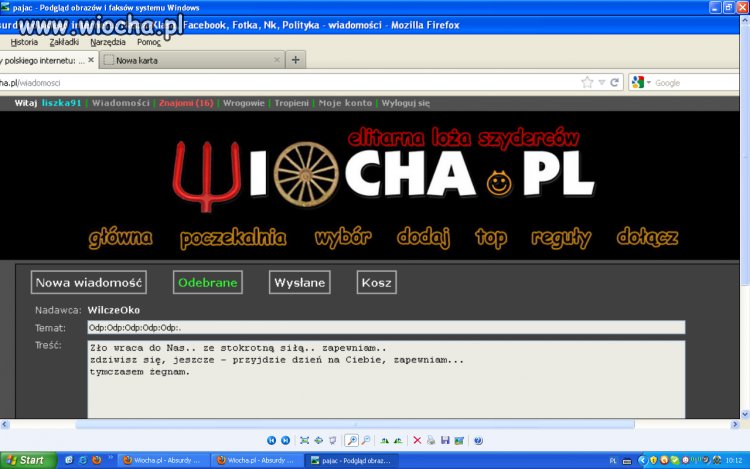Click keyboard language PL indicator
The height and width of the screenshot is (469, 750).
[x=613, y=460]
